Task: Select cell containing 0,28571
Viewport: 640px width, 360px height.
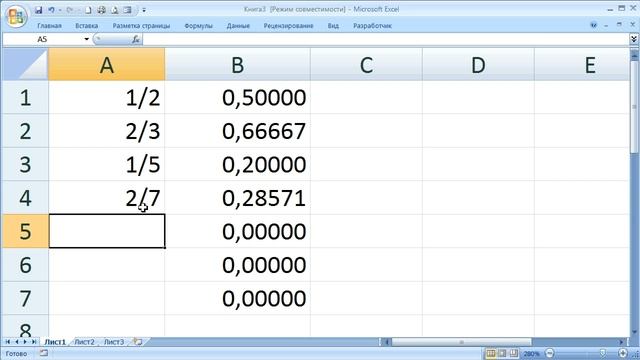Action: (238, 198)
